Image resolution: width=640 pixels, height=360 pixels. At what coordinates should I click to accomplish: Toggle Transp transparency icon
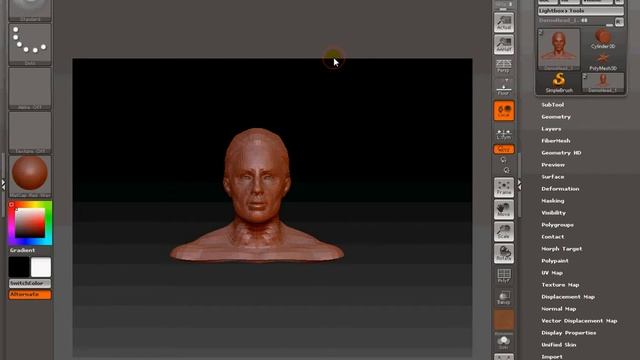coord(504,298)
